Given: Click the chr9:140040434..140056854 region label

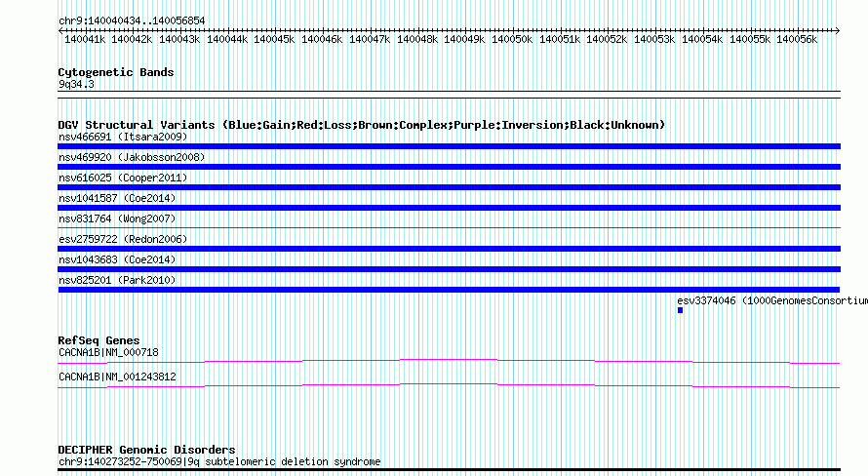Looking at the screenshot, I should [x=132, y=20].
